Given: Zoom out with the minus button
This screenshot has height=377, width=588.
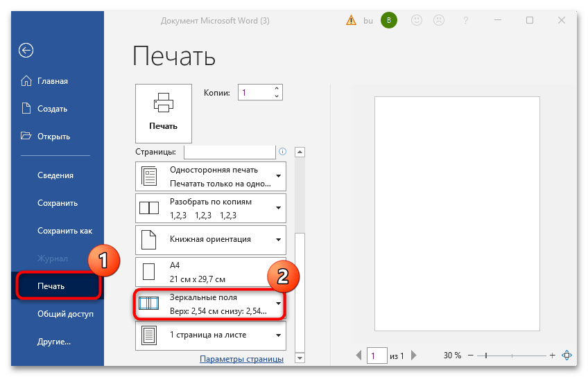Looking at the screenshot, I should pyautogui.click(x=471, y=356).
